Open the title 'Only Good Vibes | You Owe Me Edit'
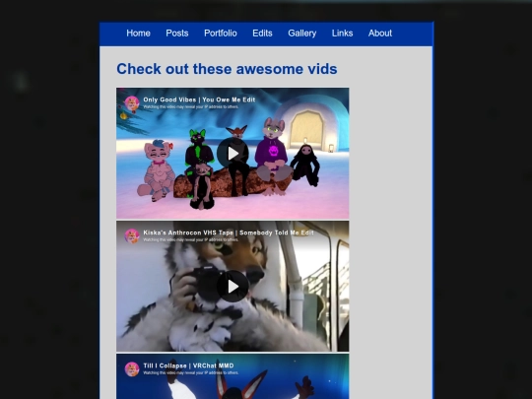Viewport: 532px width, 399px height. [199, 100]
